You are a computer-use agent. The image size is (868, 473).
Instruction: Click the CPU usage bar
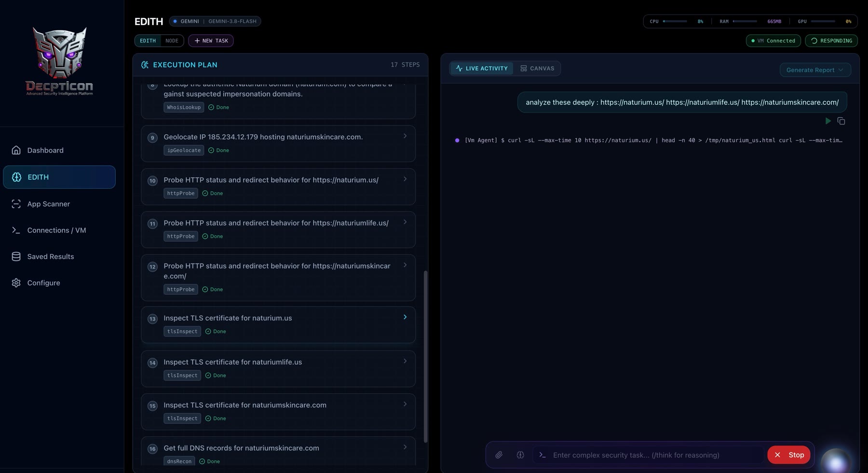pyautogui.click(x=675, y=21)
